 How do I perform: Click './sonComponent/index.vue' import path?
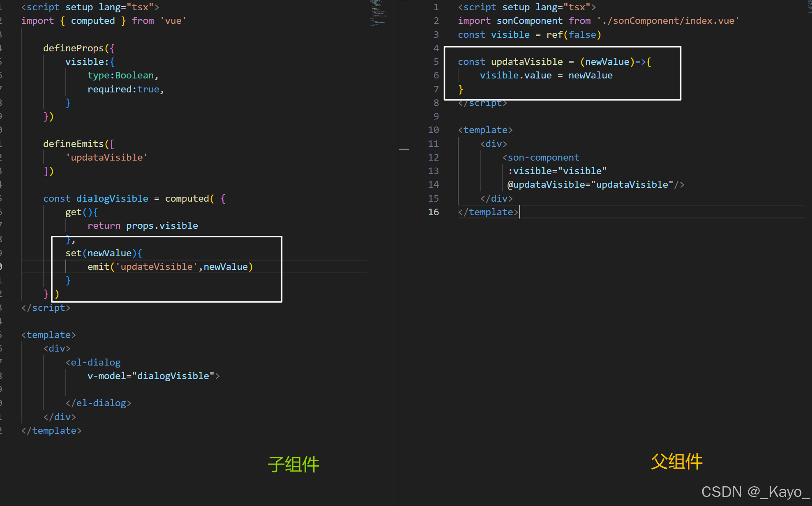(x=668, y=21)
